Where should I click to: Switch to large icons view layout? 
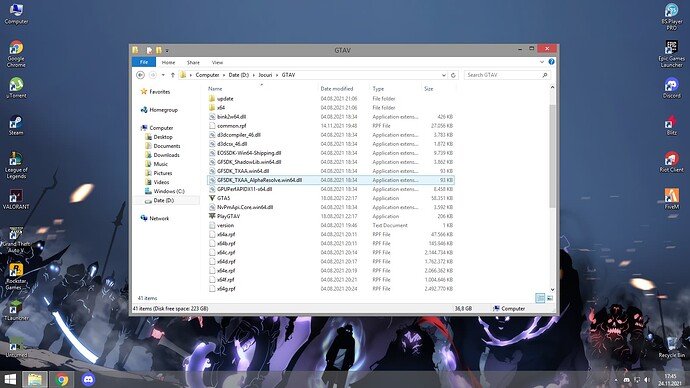tap(550, 298)
